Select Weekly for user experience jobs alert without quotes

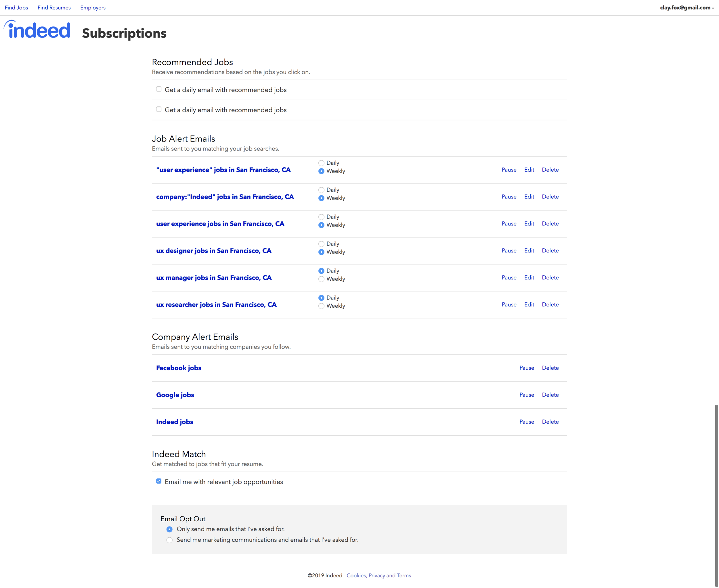321,225
